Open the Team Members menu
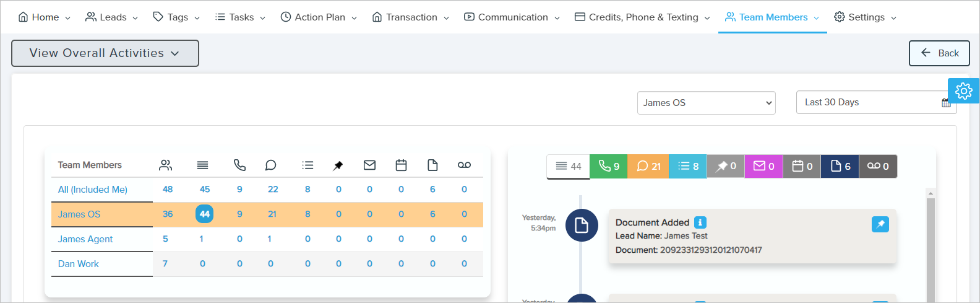 (x=772, y=17)
